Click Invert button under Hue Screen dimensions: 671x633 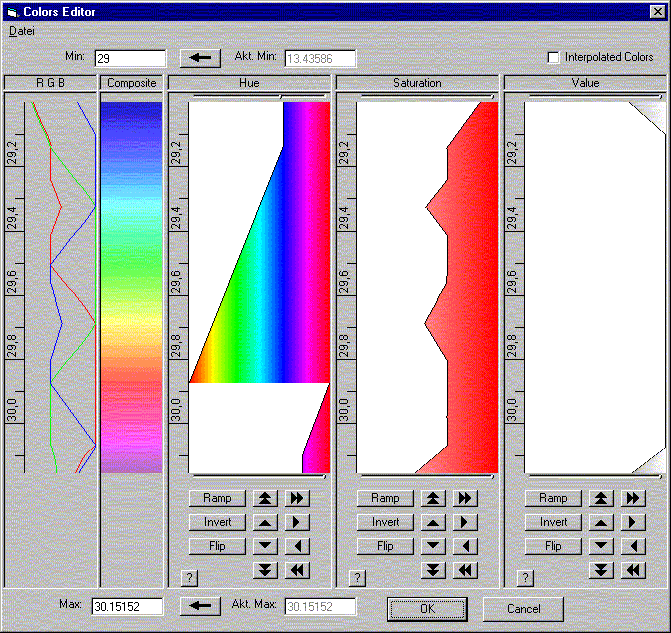pyautogui.click(x=217, y=522)
